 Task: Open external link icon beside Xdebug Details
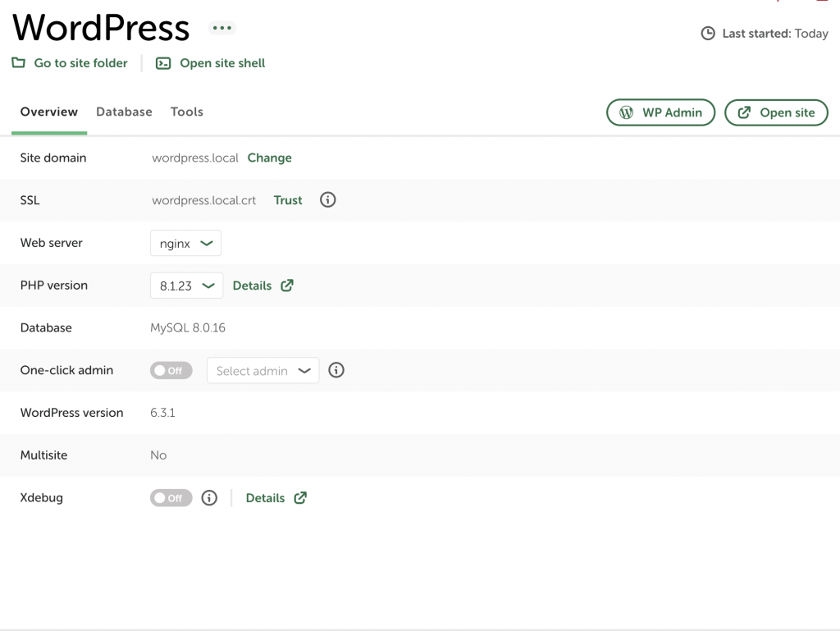(300, 497)
